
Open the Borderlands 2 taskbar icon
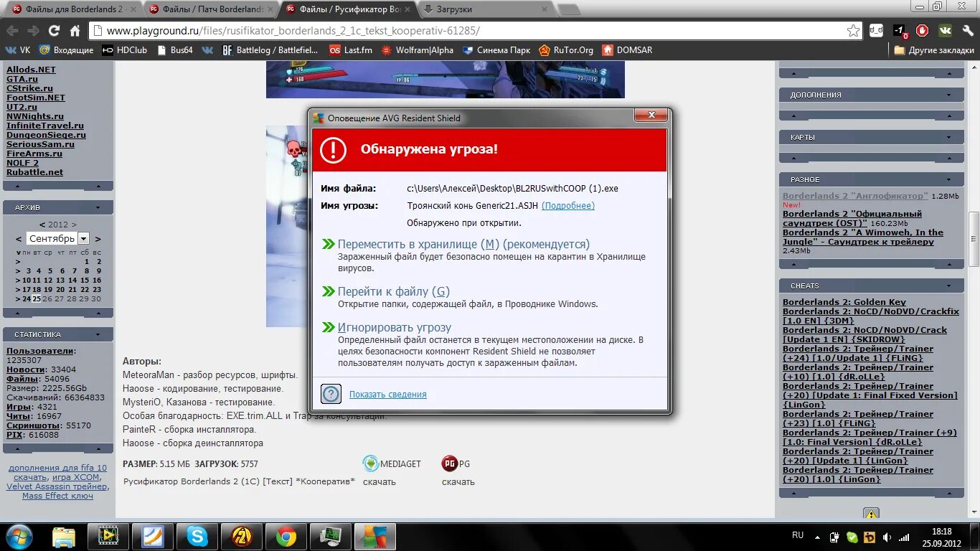tap(242, 536)
